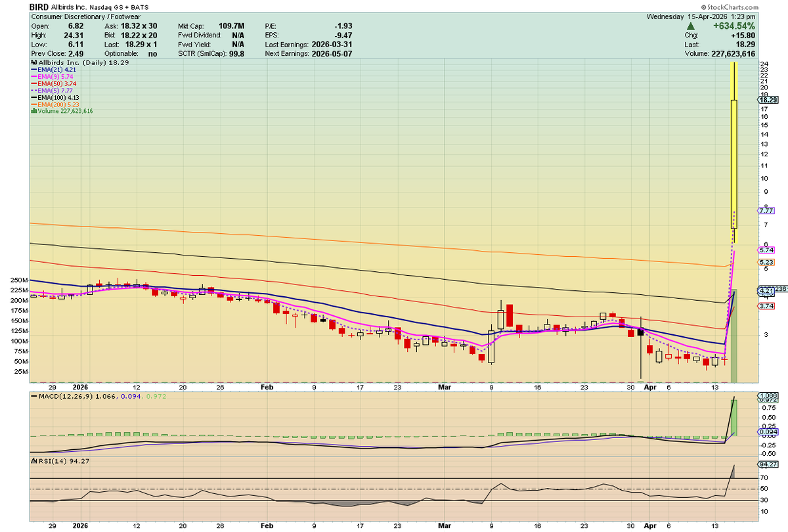This screenshot has height=532, width=788.
Task: Click the Feb label on the date axis
Action: 268,388
